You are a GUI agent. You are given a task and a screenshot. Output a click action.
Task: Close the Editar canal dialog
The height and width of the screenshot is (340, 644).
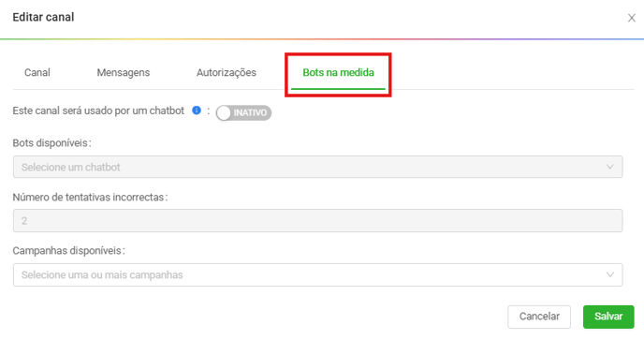[x=631, y=18]
